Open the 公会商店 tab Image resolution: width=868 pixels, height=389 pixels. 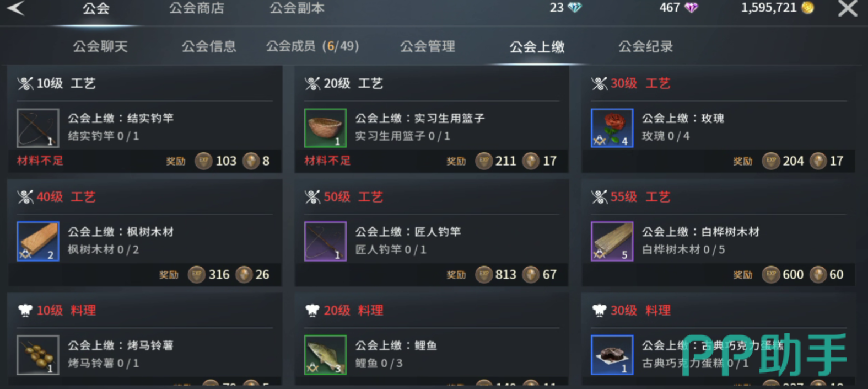click(197, 8)
